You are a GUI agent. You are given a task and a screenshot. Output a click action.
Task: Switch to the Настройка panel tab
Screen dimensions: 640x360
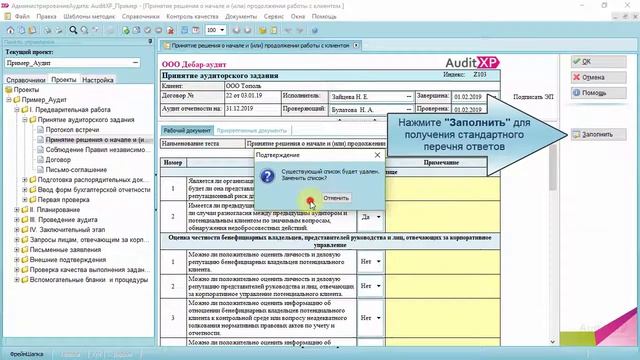click(x=98, y=80)
